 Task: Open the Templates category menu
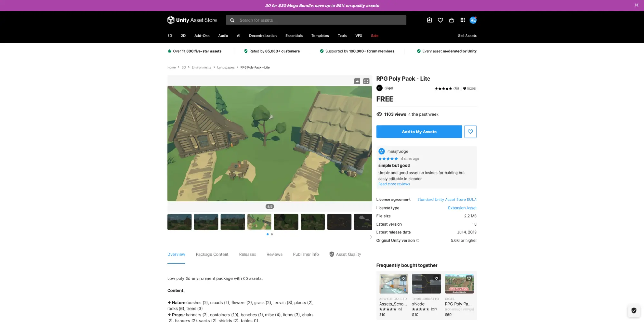[x=320, y=36]
